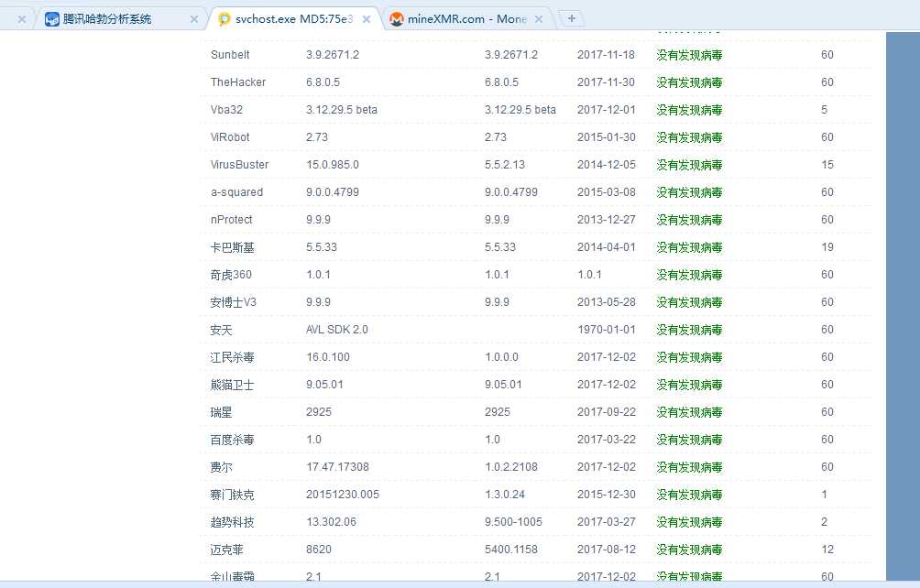This screenshot has height=588, width=920.
Task: Click the 15.0.985.0 version of VirusBuster
Action: point(332,165)
